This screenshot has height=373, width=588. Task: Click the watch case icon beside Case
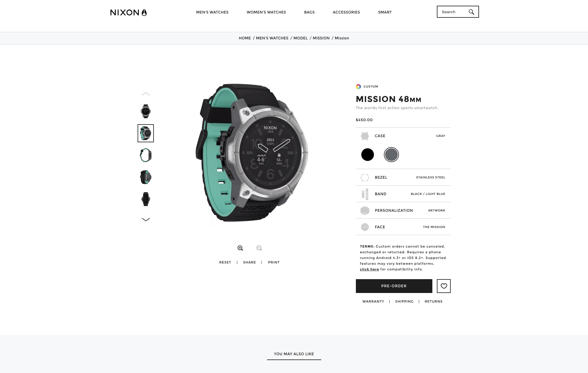coord(365,136)
